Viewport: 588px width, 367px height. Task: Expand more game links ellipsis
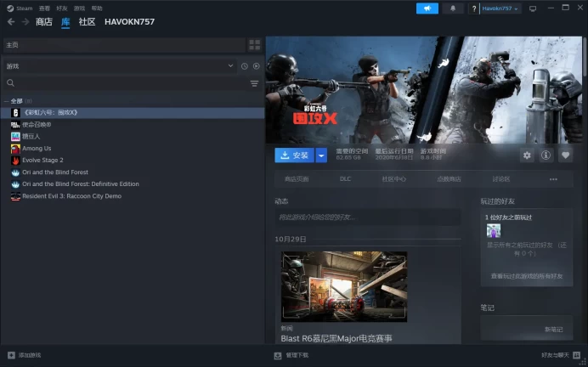553,179
